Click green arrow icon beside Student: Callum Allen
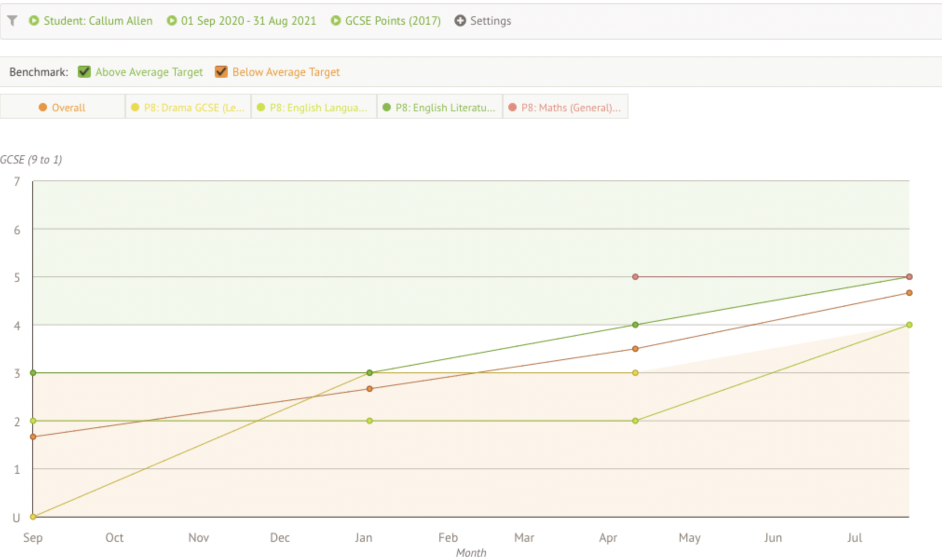 point(34,20)
